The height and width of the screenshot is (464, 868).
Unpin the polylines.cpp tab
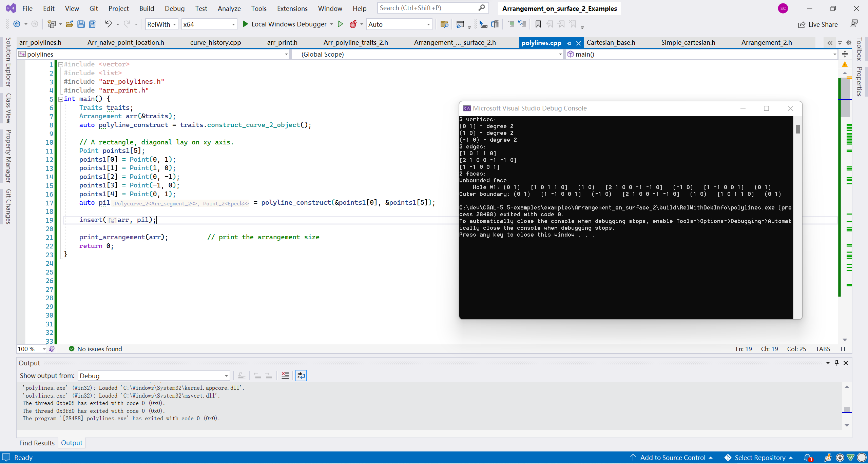point(569,43)
